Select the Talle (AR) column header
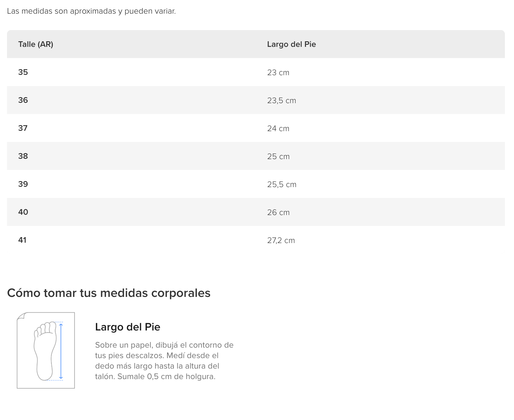This screenshot has width=514, height=420. (x=36, y=44)
